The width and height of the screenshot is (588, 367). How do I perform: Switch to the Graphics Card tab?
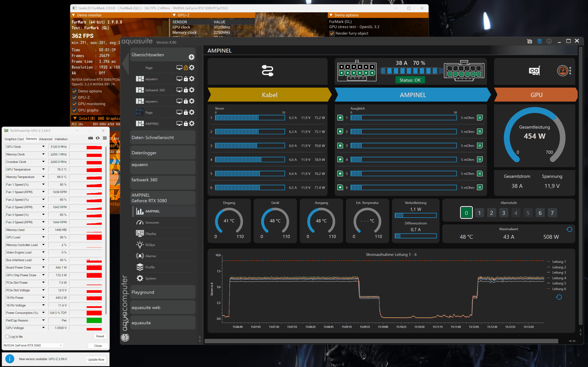tap(14, 139)
